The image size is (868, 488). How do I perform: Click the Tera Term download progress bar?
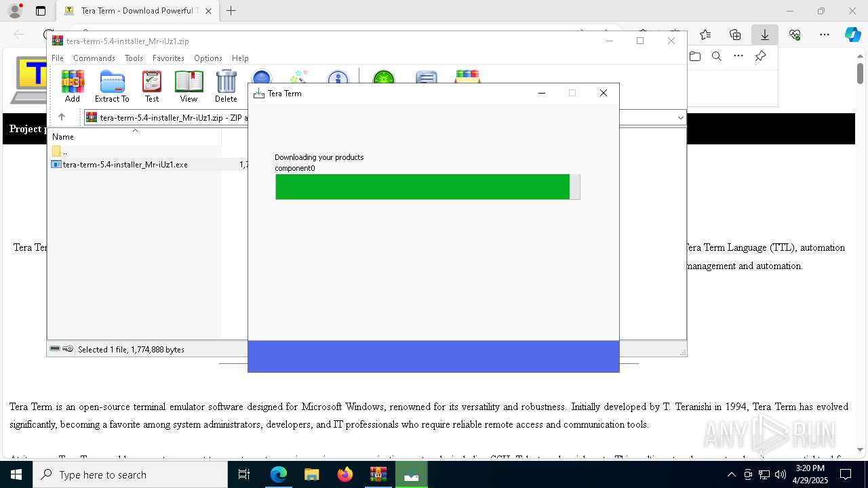click(x=428, y=187)
